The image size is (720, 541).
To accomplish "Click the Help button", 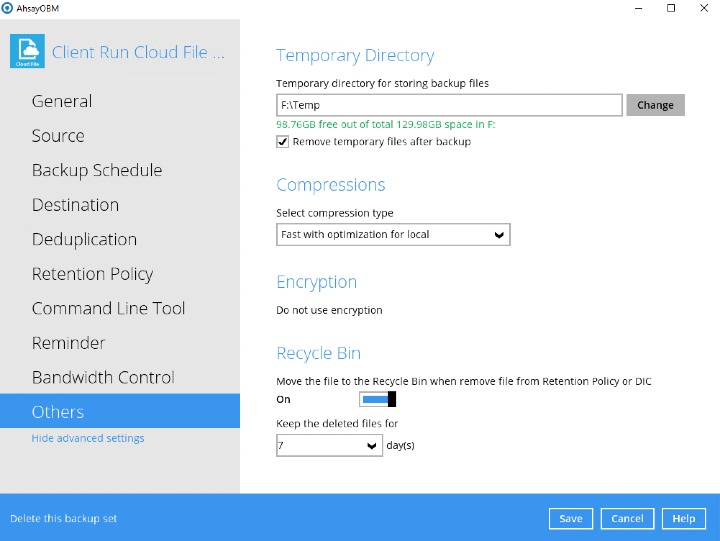I will pyautogui.click(x=683, y=519).
